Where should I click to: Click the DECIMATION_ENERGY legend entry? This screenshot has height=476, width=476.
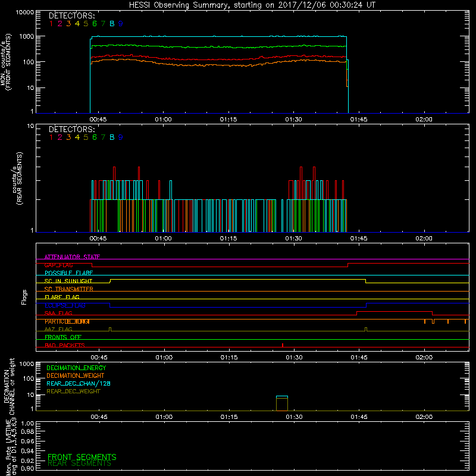77,368
